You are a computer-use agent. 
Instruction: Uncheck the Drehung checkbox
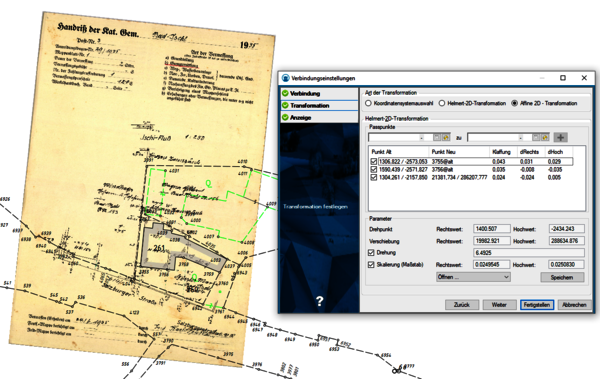pos(371,253)
